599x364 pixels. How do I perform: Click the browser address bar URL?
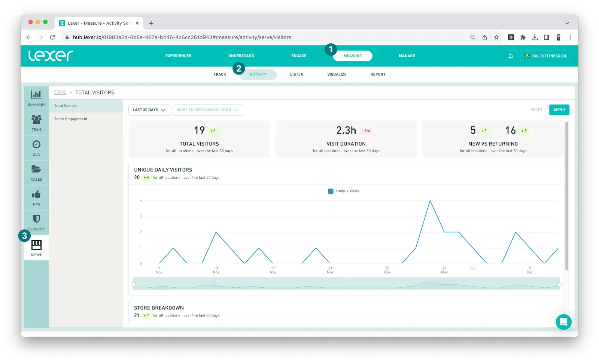point(182,37)
